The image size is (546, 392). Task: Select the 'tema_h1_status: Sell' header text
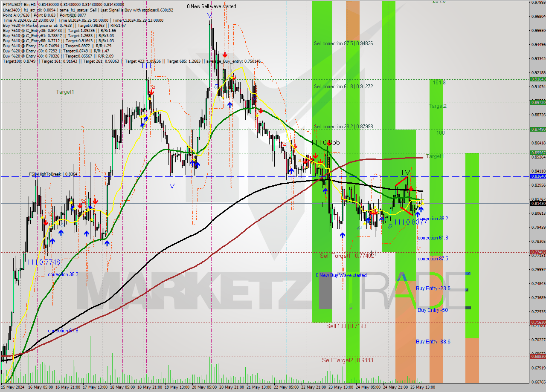78,10
